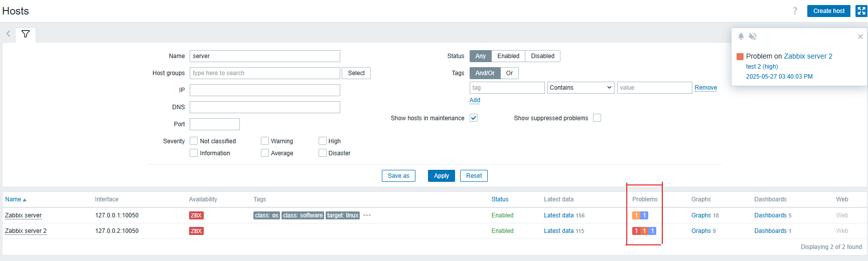Screen dimensions: 868x261
Task: Focus the tag value field
Action: point(655,88)
